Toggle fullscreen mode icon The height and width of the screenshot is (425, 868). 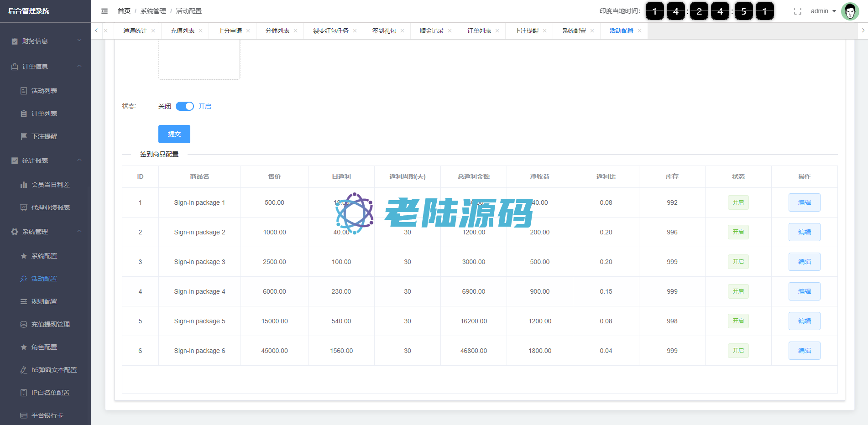(797, 11)
